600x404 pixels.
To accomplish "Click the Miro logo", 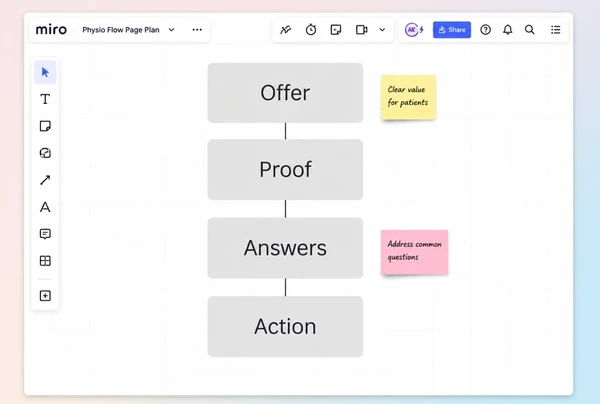I will pyautogui.click(x=51, y=30).
